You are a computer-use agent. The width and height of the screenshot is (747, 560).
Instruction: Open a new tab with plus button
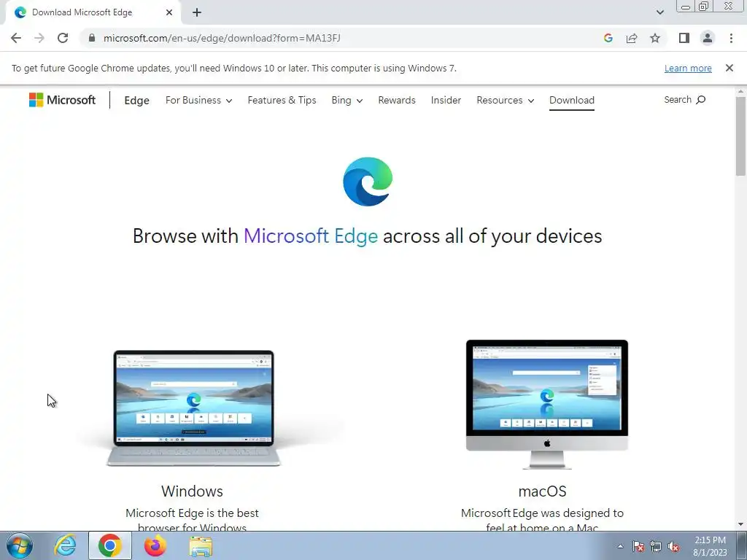click(197, 12)
